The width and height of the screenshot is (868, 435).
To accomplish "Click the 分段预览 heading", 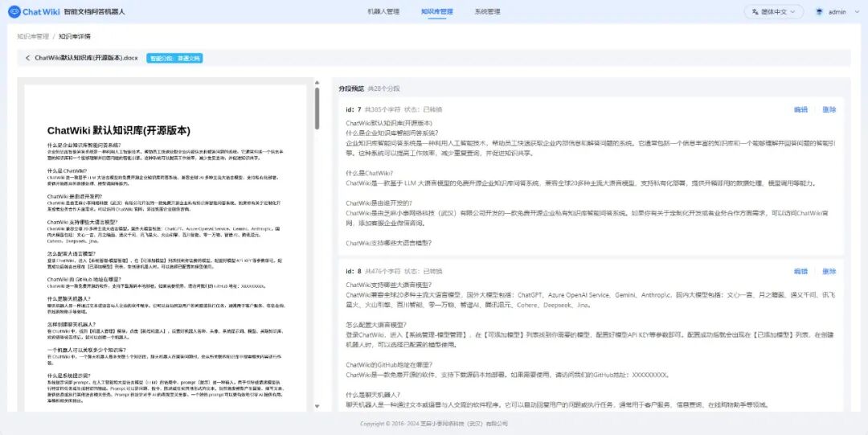I will 351,88.
